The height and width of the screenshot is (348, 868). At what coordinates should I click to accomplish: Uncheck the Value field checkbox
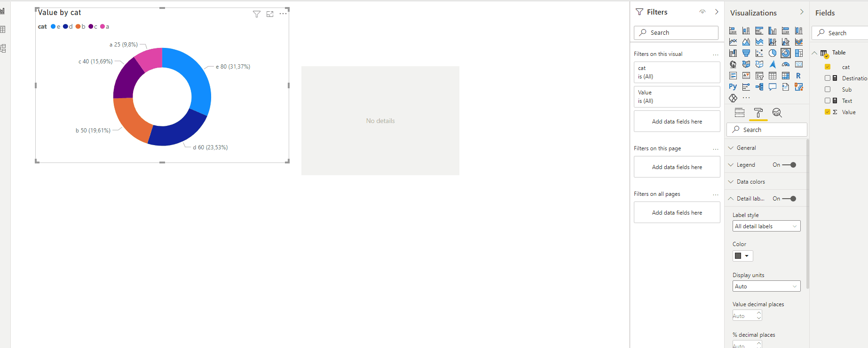point(828,112)
